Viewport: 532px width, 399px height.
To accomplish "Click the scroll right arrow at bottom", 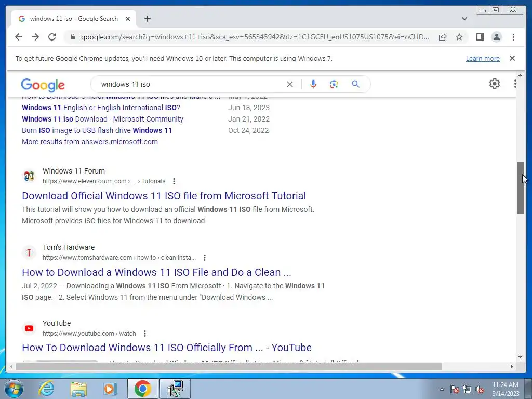I will coord(512,366).
